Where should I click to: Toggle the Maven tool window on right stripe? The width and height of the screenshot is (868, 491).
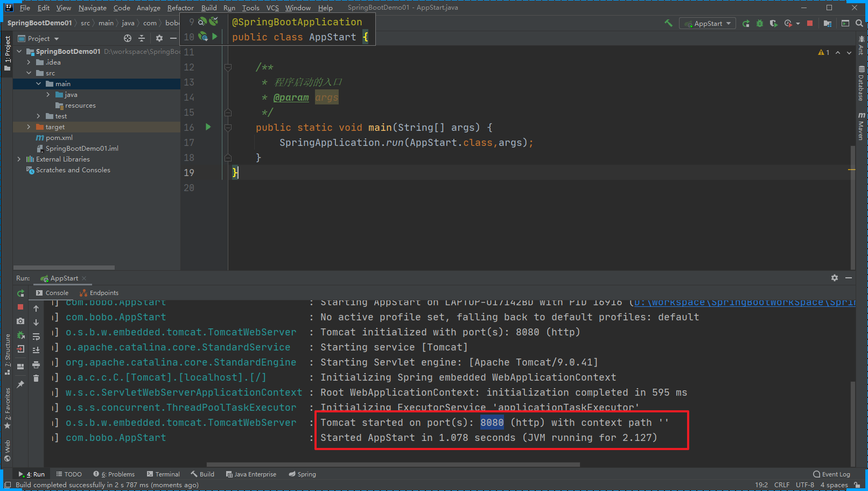click(861, 126)
